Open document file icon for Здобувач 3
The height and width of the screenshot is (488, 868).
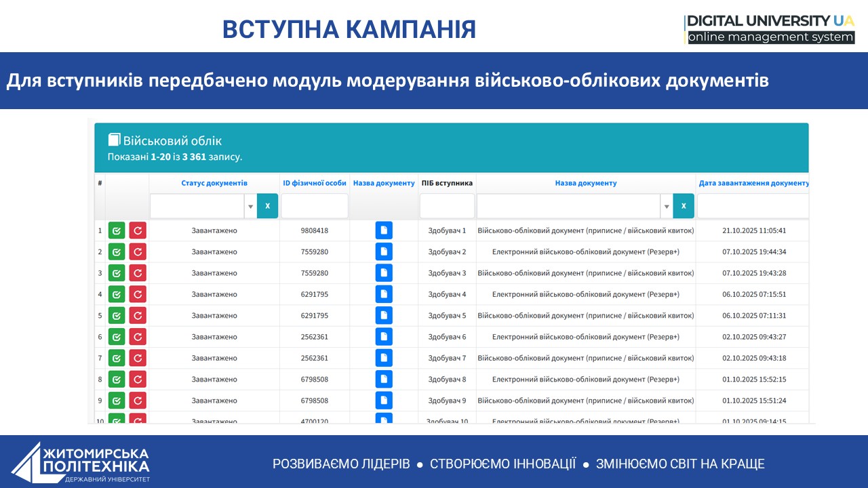(x=384, y=273)
